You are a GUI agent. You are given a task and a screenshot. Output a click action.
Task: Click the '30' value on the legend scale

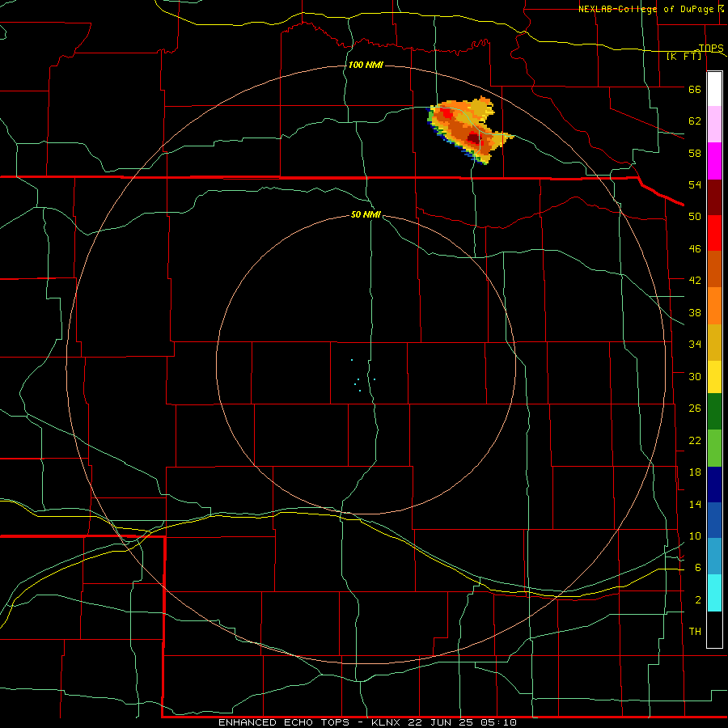coord(695,376)
